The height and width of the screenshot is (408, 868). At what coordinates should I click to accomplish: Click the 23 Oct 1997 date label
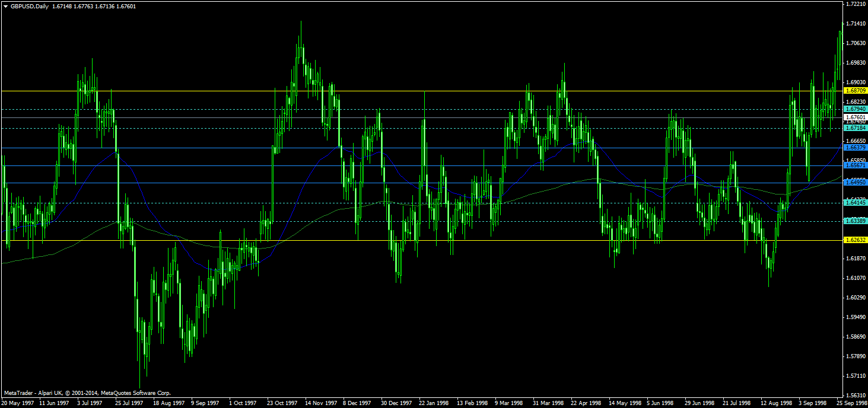[282, 403]
